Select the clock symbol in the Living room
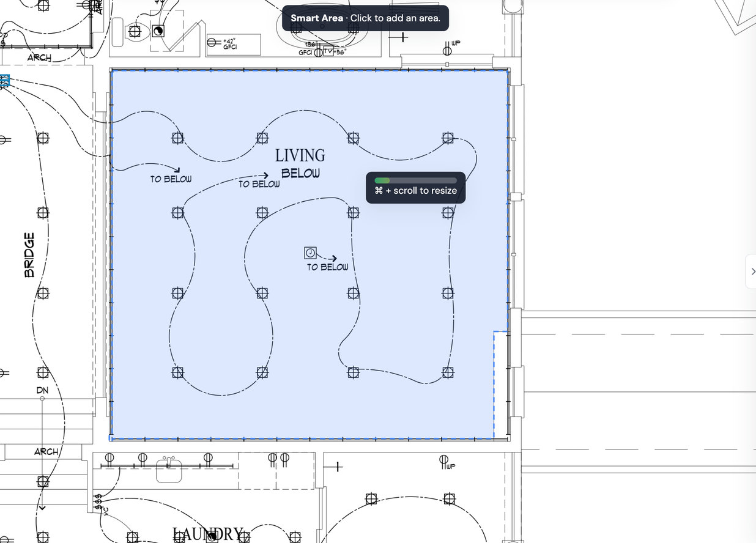This screenshot has height=543, width=756. coord(310,253)
